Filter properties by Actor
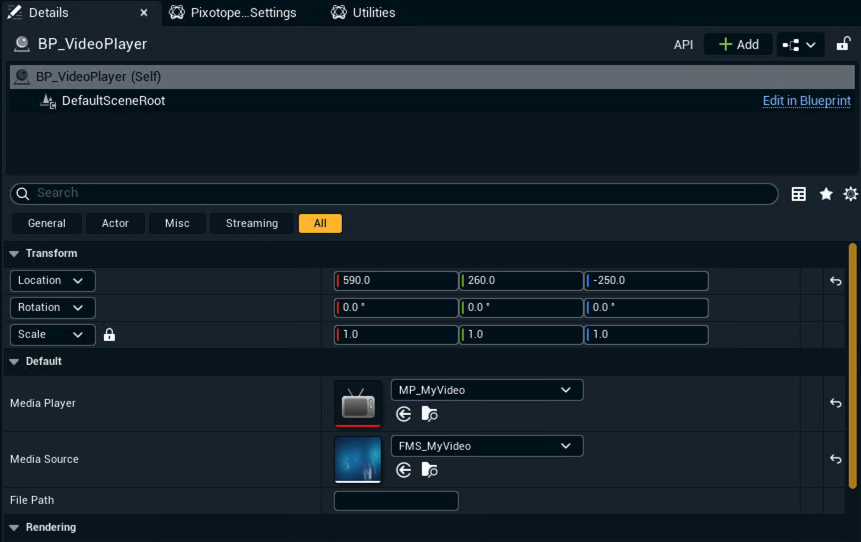The width and height of the screenshot is (861, 542). pyautogui.click(x=115, y=223)
